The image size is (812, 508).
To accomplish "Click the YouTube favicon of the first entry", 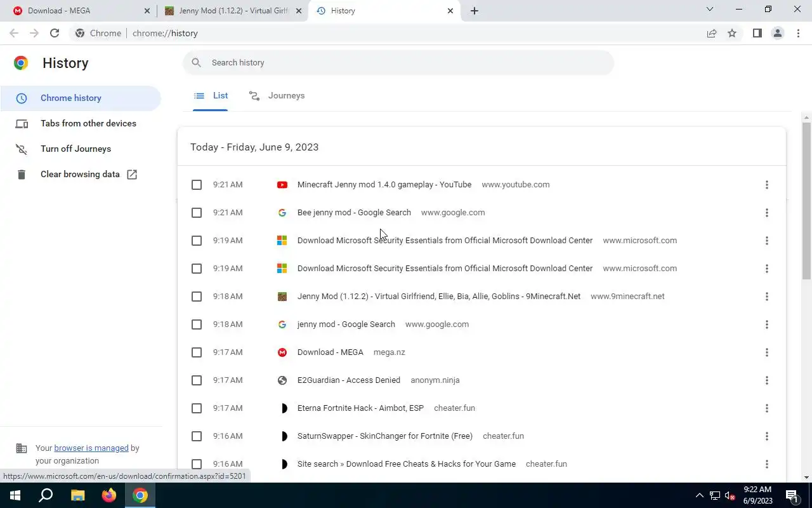I will pos(282,185).
